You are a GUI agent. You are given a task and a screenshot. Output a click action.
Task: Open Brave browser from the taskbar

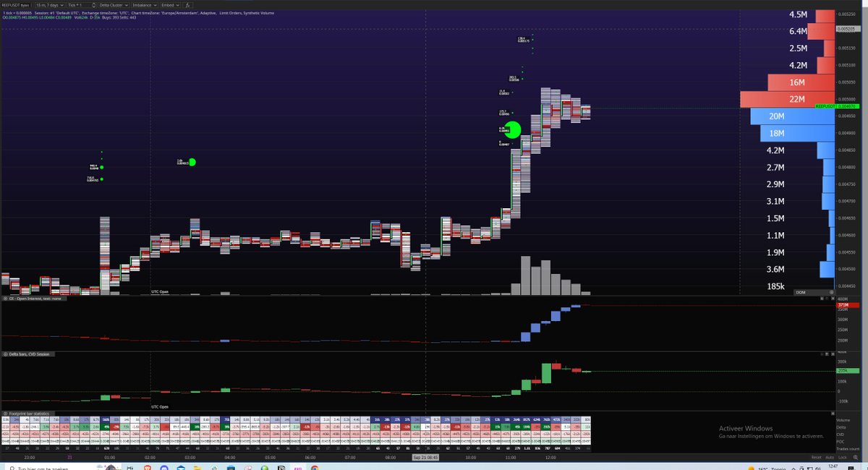(148, 467)
